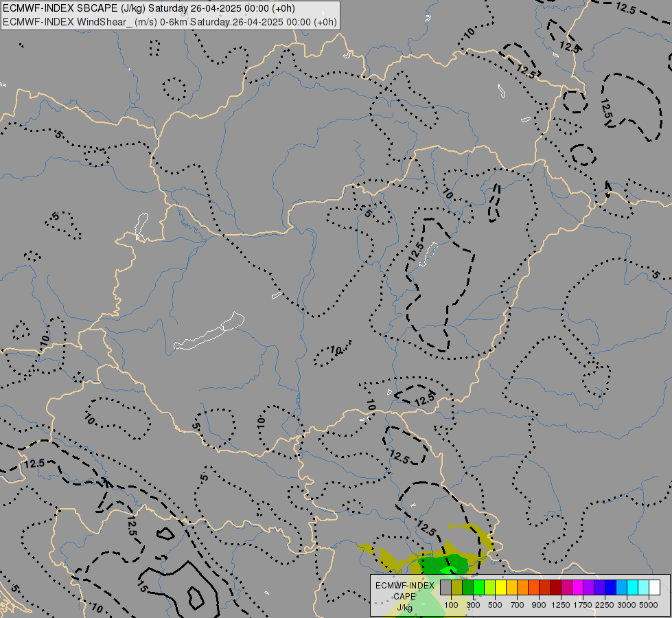Click the CAPE word in legend
Image resolution: width=672 pixels, height=618 pixels.
404,597
